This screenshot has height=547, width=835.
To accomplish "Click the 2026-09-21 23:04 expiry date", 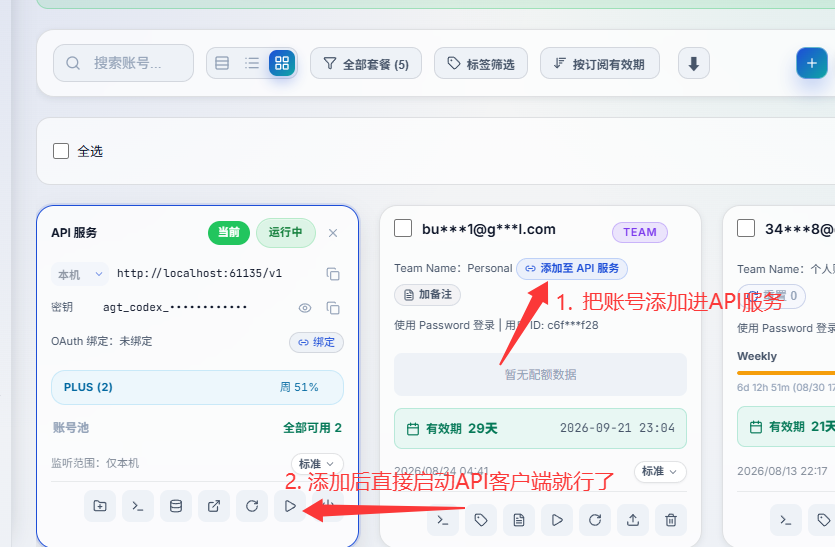I will pyautogui.click(x=617, y=428).
